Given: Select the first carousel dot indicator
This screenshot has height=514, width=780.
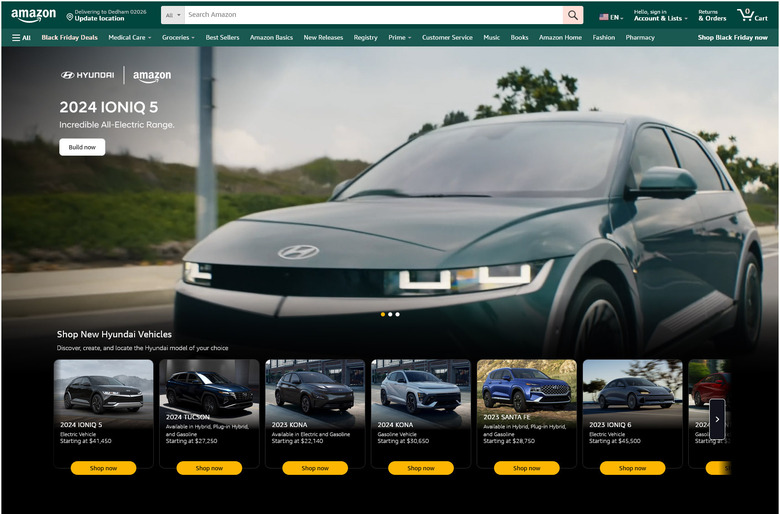Looking at the screenshot, I should 383,314.
